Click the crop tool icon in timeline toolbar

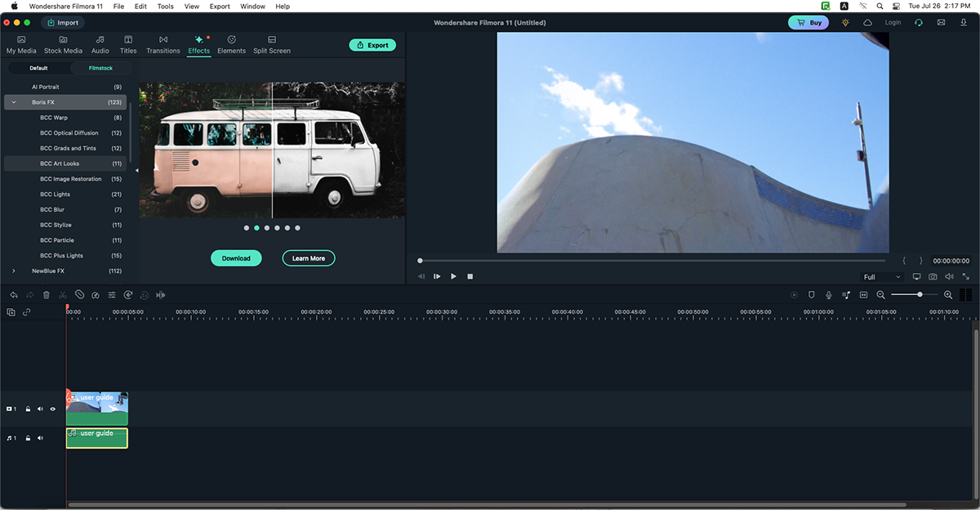79,294
